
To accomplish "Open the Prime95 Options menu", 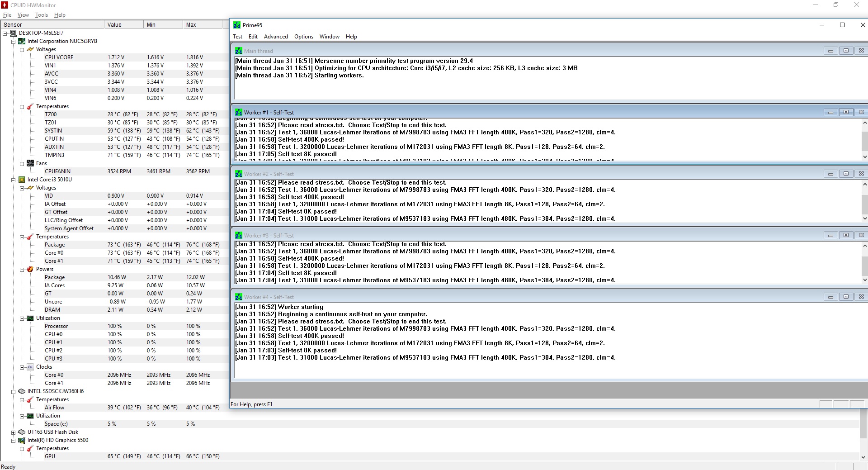I will tap(304, 37).
